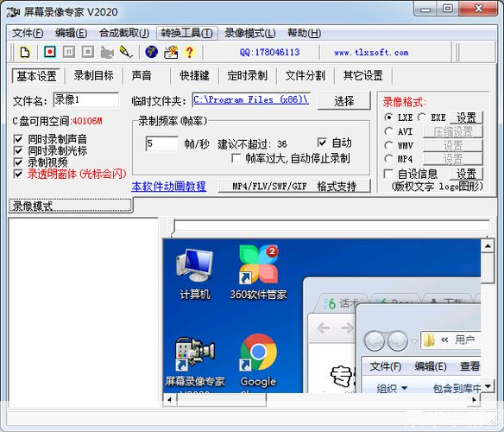This screenshot has width=504, height=432.
Task: Click the preview vertical scrollbar up arrow
Action: pyautogui.click(x=488, y=246)
